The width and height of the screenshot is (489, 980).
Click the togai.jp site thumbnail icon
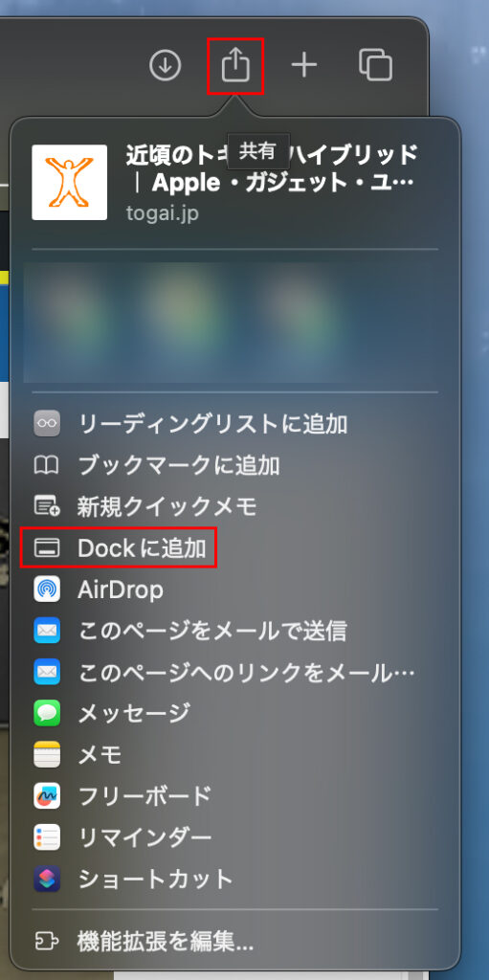pyautogui.click(x=70, y=183)
